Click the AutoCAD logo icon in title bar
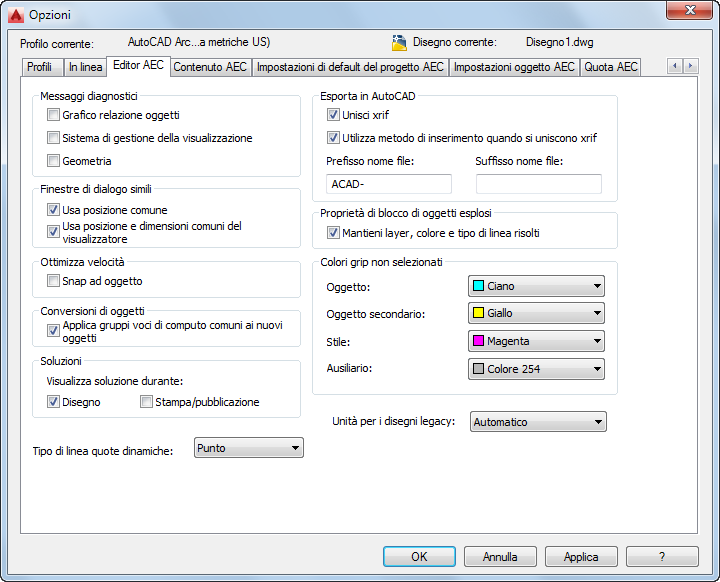 16,15
